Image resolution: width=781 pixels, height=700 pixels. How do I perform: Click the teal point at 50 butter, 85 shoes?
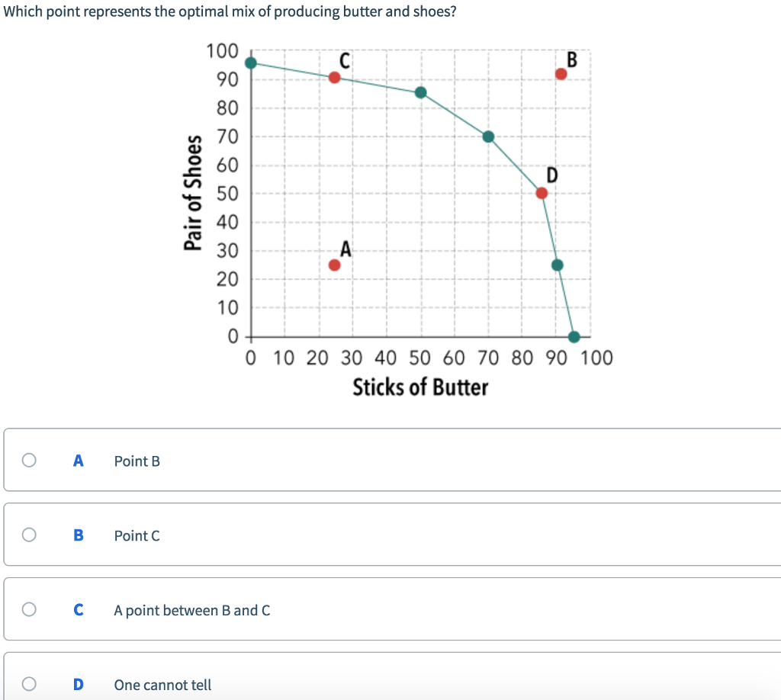[x=420, y=92]
